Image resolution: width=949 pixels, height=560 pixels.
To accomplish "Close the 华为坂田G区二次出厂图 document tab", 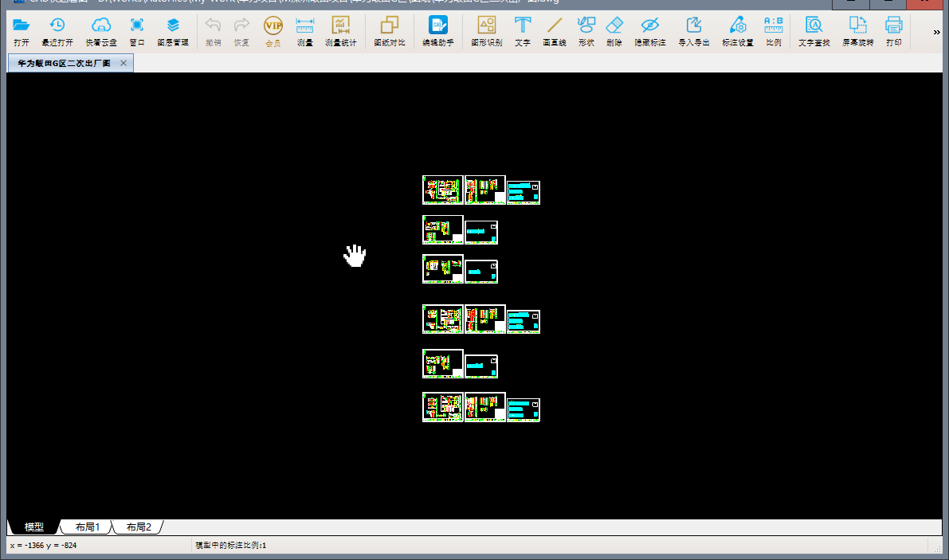I will pos(124,63).
